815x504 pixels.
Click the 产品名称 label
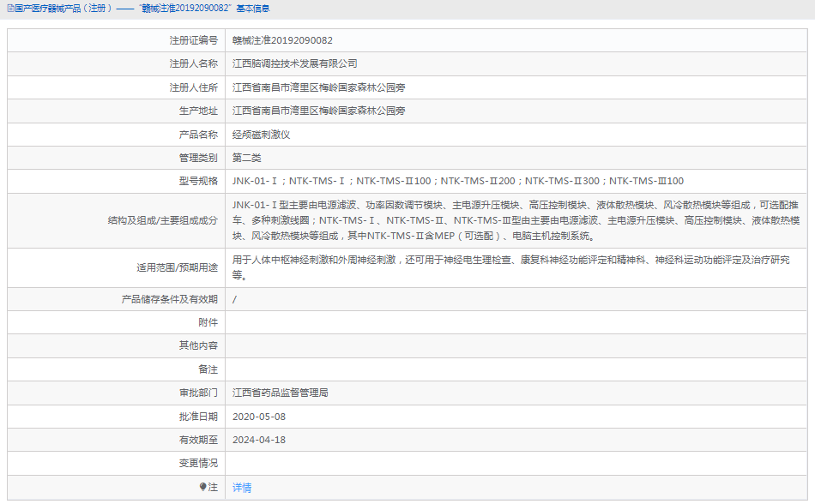point(198,135)
